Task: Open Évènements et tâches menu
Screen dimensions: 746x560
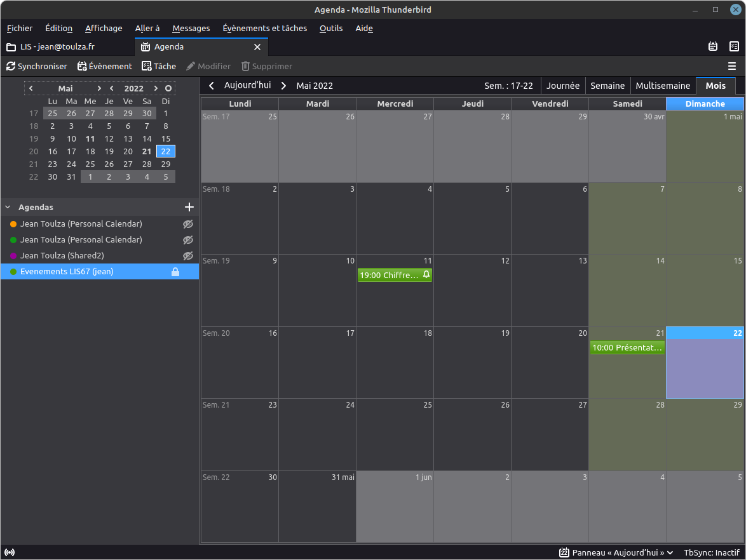Action: [x=264, y=28]
